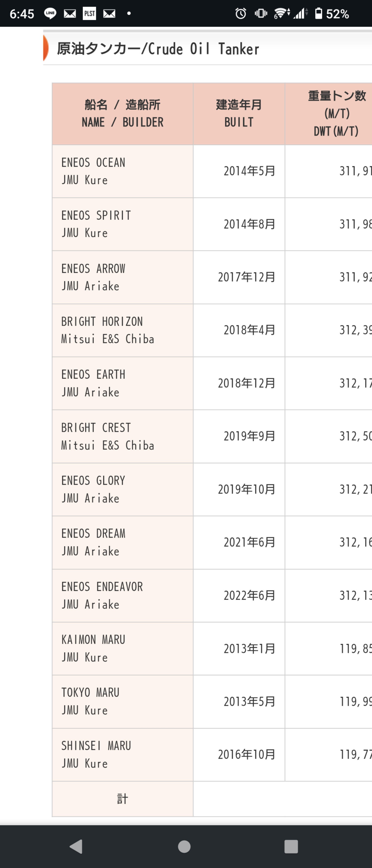Tap the mail icon right of PLST
372x868 pixels.
(109, 14)
